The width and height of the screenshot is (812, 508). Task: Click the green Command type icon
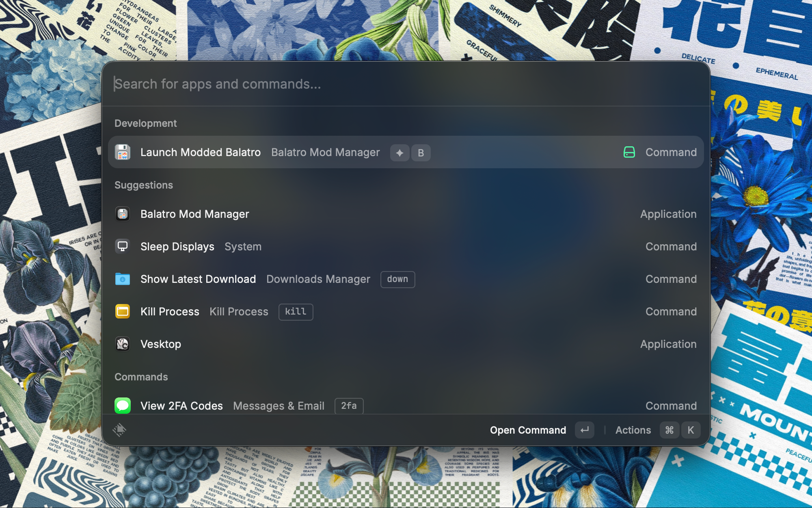pyautogui.click(x=629, y=152)
